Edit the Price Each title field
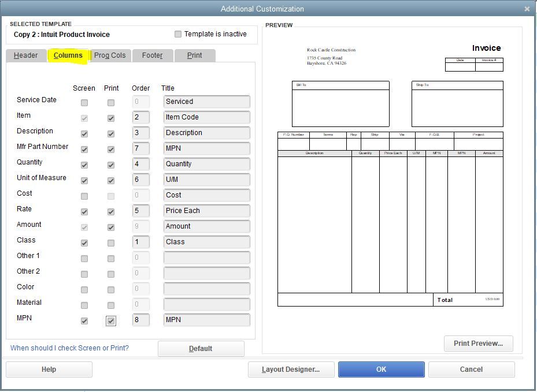The height and width of the screenshot is (392, 537). click(x=207, y=210)
